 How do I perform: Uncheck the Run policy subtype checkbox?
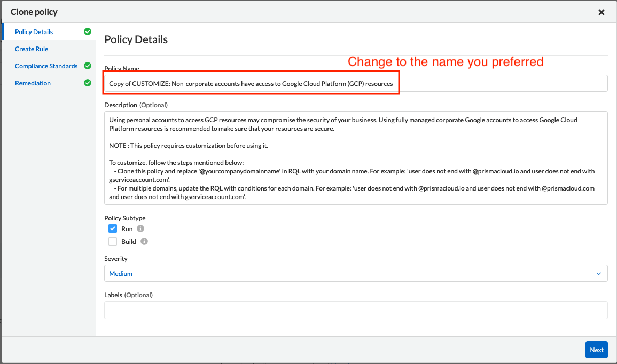113,228
